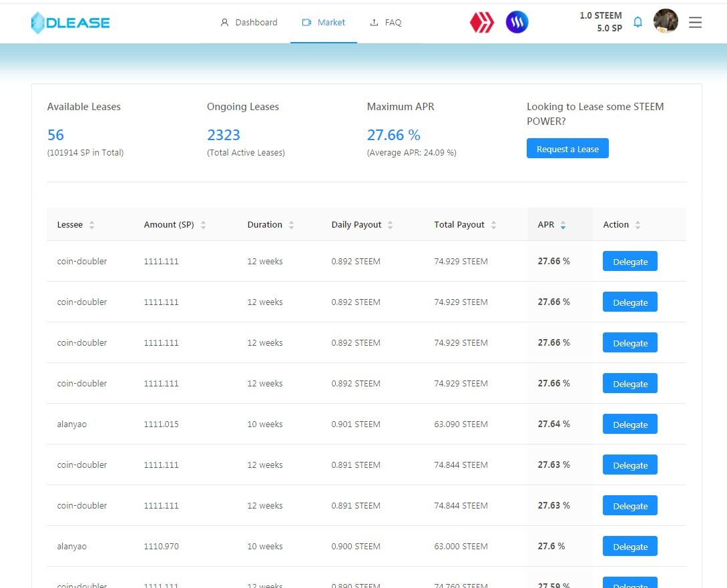The height and width of the screenshot is (588, 727).
Task: Delegate to the first coin-doubler lease
Action: coord(630,262)
